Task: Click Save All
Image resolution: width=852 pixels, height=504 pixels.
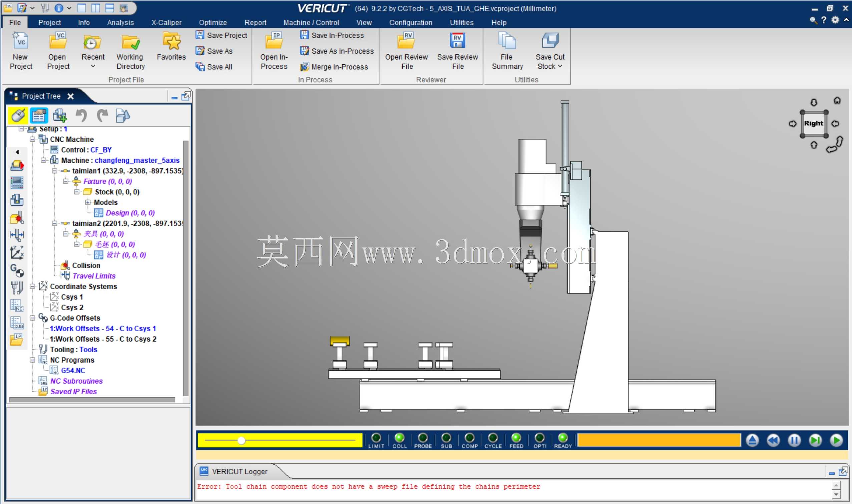Action: pyautogui.click(x=214, y=67)
